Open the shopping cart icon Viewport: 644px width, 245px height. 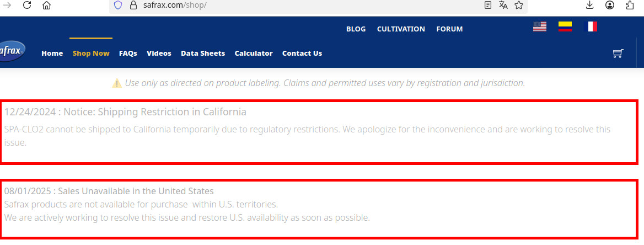(x=618, y=53)
